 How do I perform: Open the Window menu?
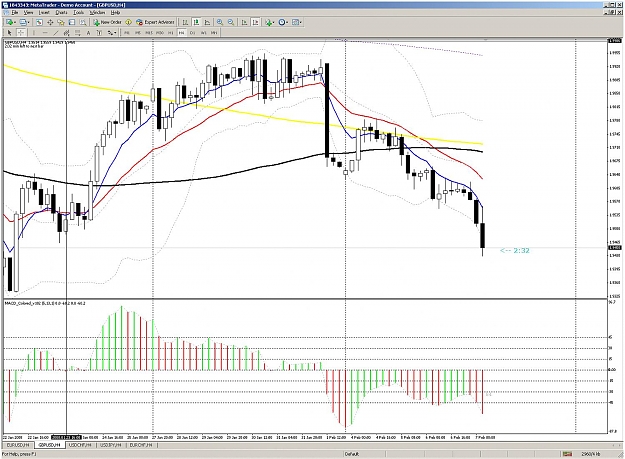tap(97, 13)
